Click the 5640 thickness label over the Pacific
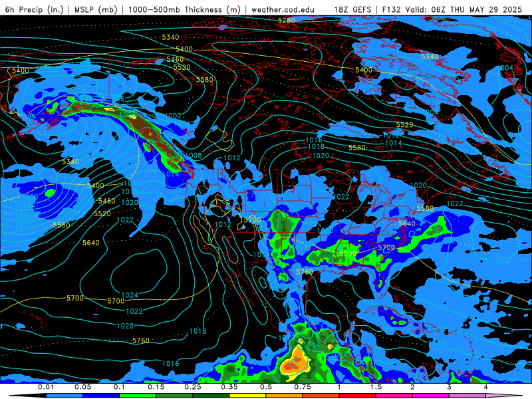This screenshot has height=399, width=532. pos(91,243)
